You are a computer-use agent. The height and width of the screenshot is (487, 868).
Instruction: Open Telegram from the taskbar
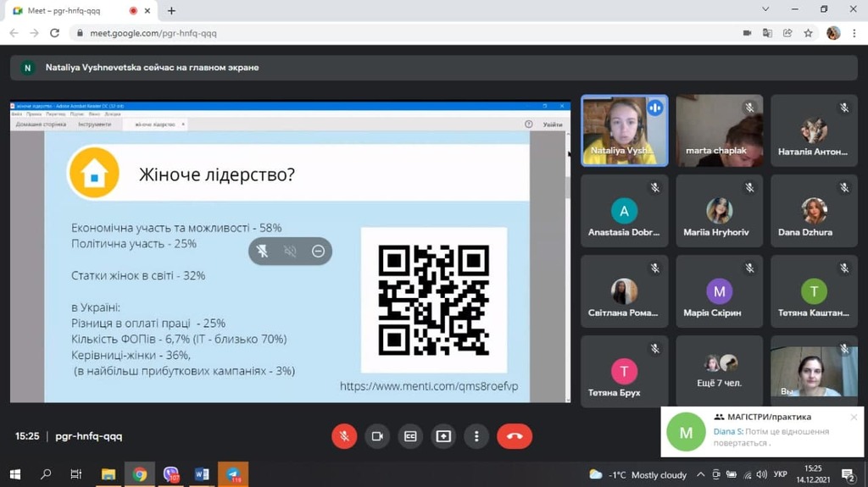[232, 474]
